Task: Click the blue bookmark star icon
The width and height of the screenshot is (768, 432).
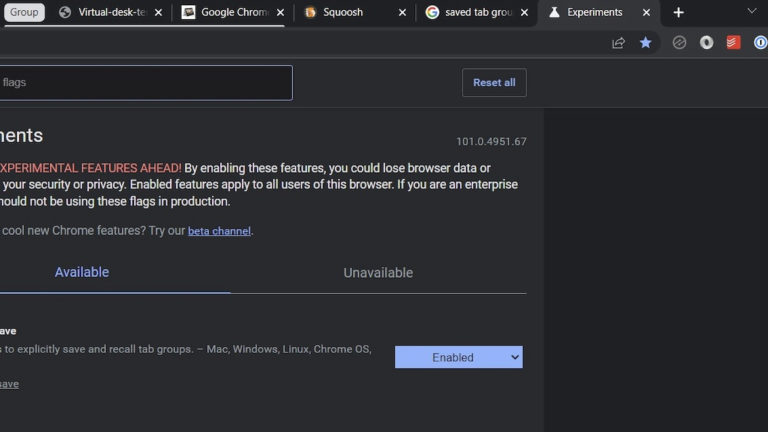Action: (646, 43)
